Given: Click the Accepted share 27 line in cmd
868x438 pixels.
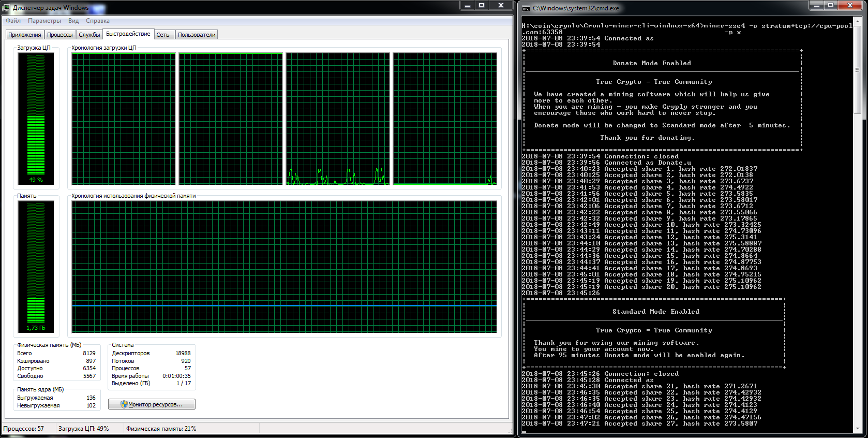Looking at the screenshot, I should click(x=639, y=424).
